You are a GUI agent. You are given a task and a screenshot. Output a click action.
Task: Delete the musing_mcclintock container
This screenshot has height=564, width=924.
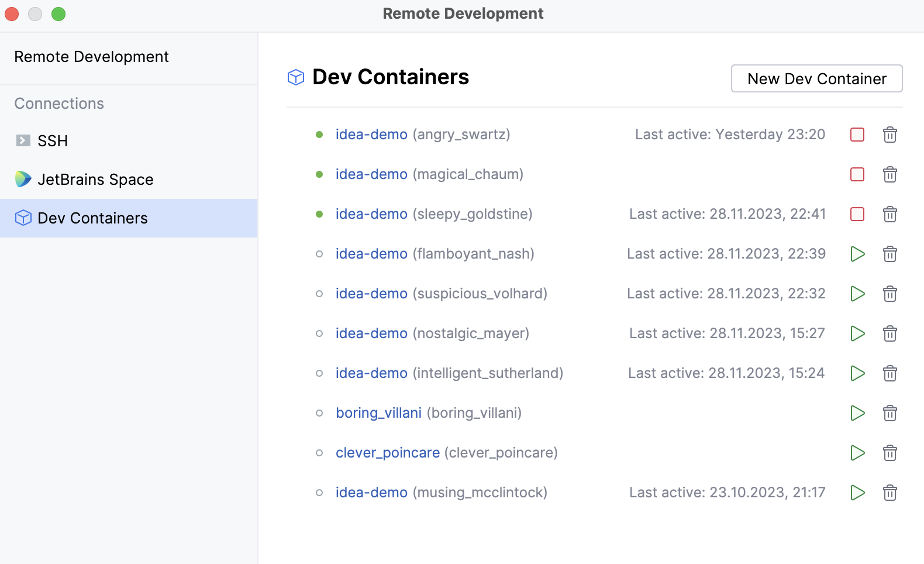(x=890, y=493)
